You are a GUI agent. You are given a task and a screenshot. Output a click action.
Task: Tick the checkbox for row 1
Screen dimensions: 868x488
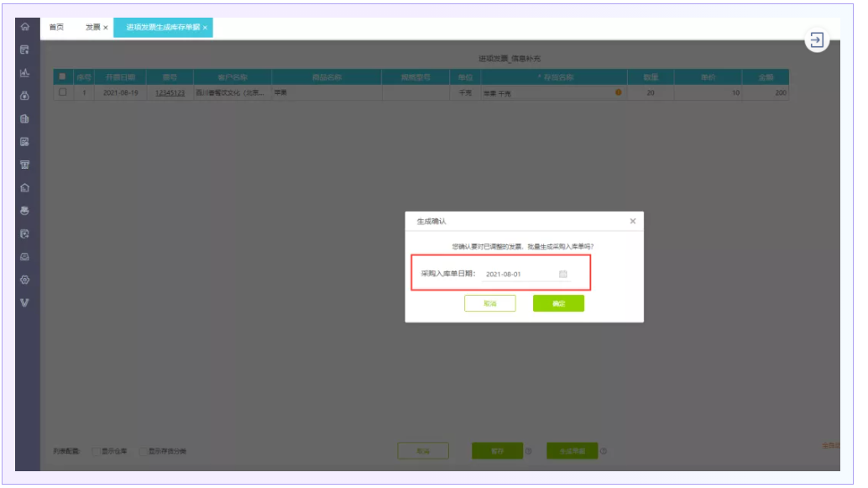[x=63, y=92]
